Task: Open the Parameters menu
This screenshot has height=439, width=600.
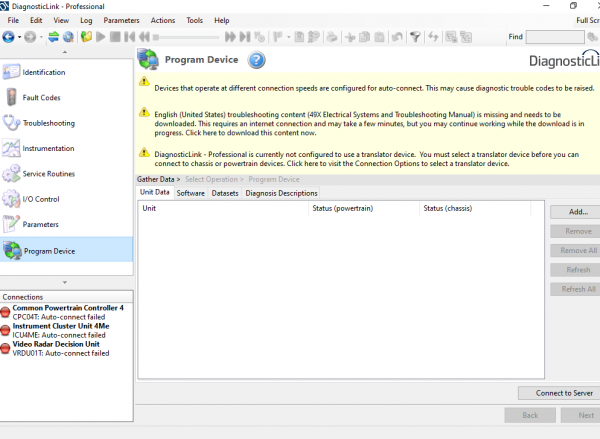Action: click(121, 20)
